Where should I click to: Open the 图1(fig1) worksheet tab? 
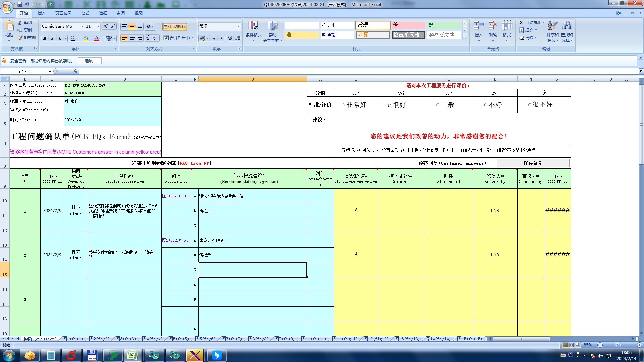[73, 339]
